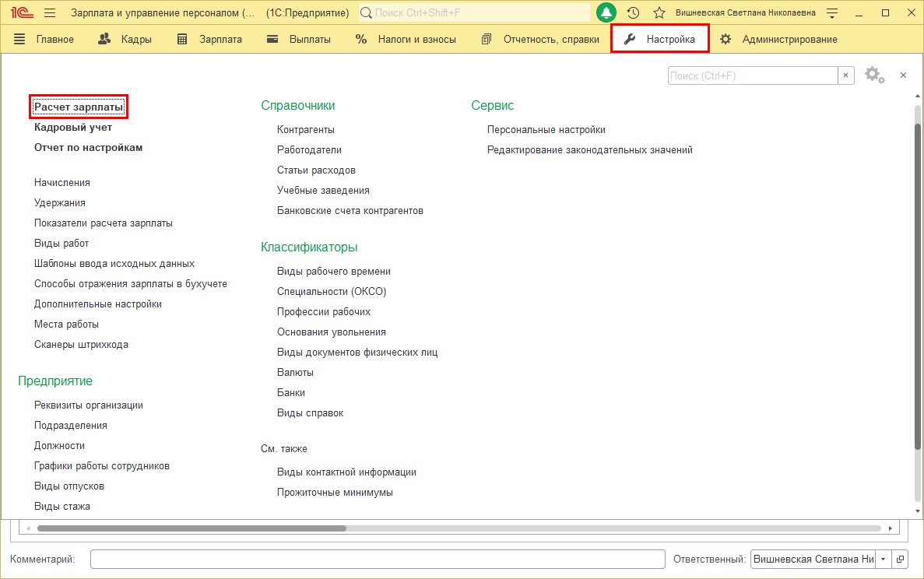924x579 pixels.
Task: Open the form button next to Ответственный
Action: point(900,559)
